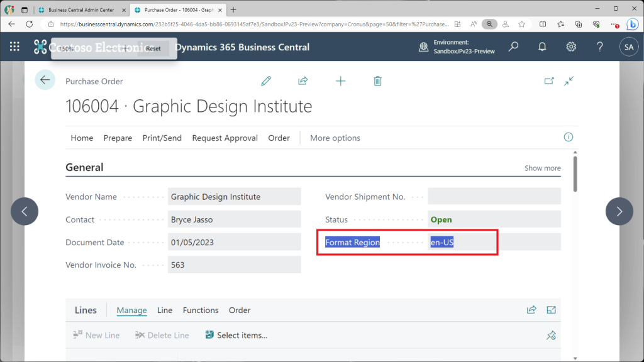644x362 pixels.
Task: Collapse the General section heading
Action: click(84, 167)
